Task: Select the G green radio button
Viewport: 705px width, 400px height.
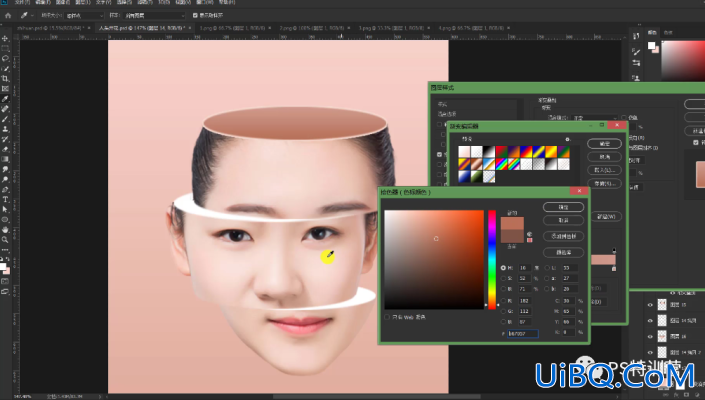Action: [503, 311]
